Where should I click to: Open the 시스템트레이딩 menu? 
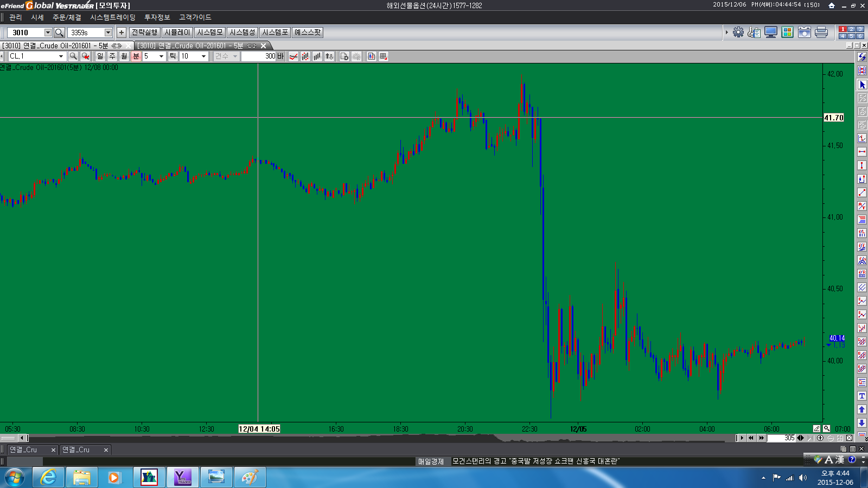click(112, 17)
